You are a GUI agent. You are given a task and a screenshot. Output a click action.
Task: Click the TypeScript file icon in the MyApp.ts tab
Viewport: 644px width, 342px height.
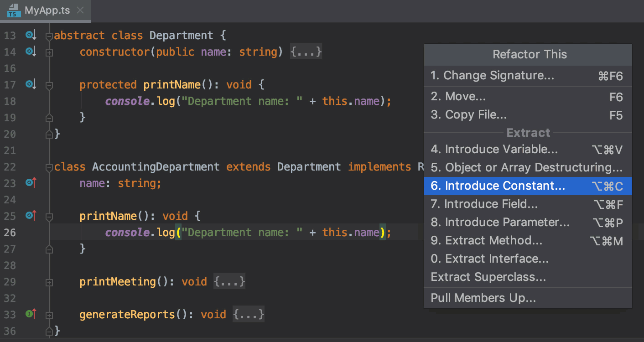coord(11,10)
